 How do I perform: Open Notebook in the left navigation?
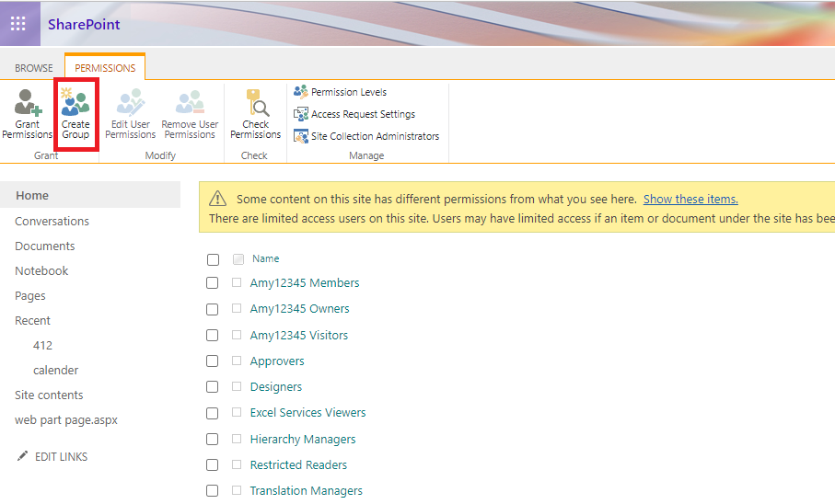point(41,271)
